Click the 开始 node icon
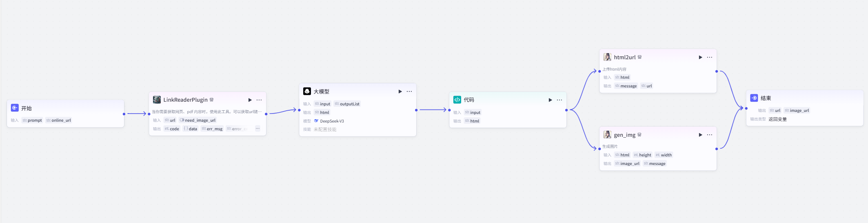868x223 pixels. (x=15, y=108)
